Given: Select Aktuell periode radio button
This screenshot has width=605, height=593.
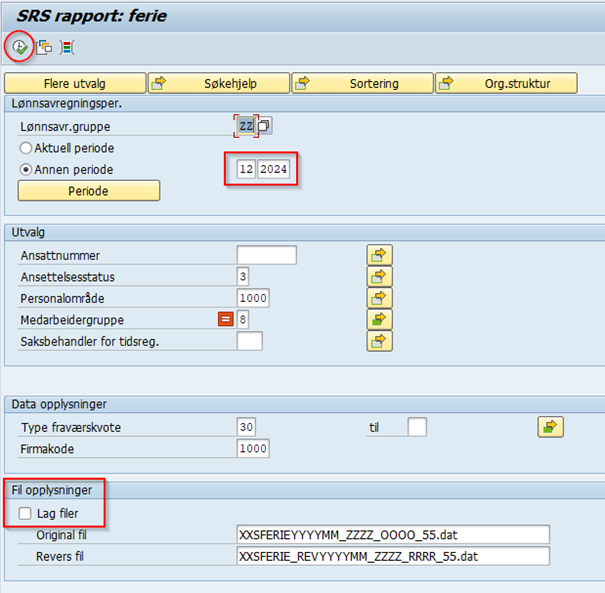Looking at the screenshot, I should 25,148.
